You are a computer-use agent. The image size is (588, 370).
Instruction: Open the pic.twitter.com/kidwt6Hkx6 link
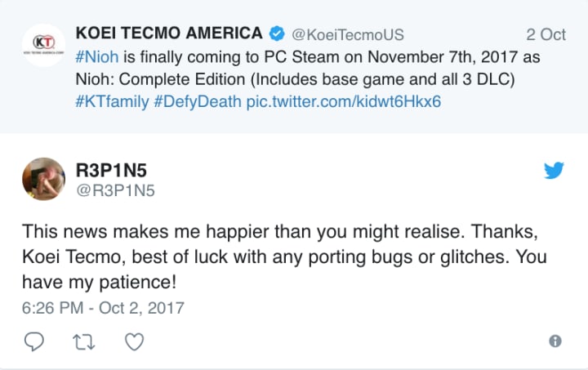point(344,106)
